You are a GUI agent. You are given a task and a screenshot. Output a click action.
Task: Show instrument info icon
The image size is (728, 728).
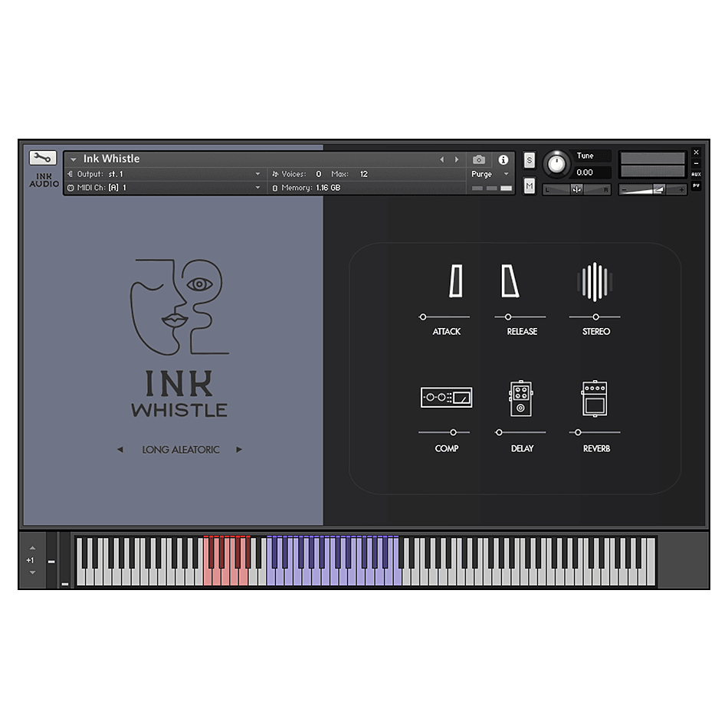503,159
